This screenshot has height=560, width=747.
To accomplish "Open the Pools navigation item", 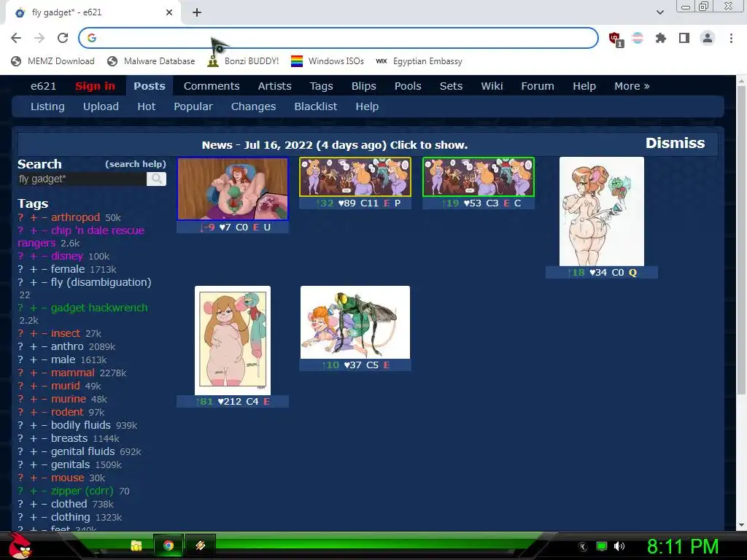I will [x=408, y=86].
